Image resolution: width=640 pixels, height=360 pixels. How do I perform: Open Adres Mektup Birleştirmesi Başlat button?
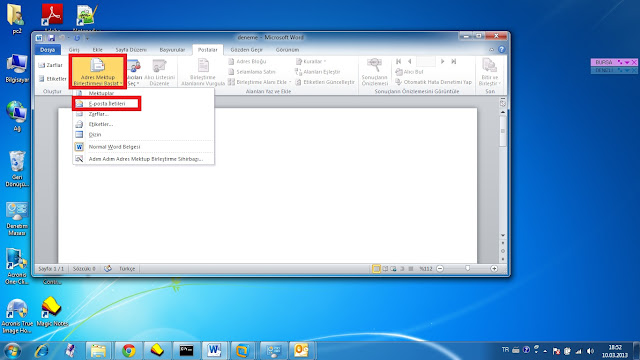(x=98, y=71)
